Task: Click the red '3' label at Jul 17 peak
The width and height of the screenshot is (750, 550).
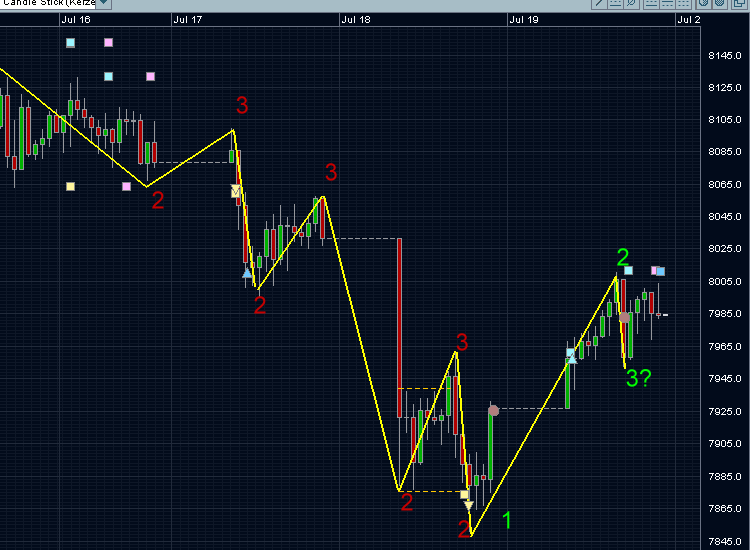Action: [242, 106]
